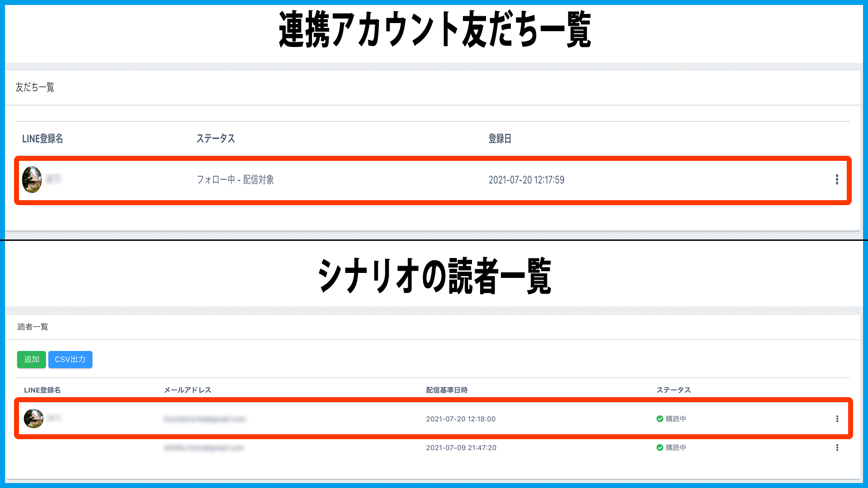Click the green check 購読中 status in second reader row
Image resolution: width=868 pixels, height=488 pixels.
coord(671,447)
